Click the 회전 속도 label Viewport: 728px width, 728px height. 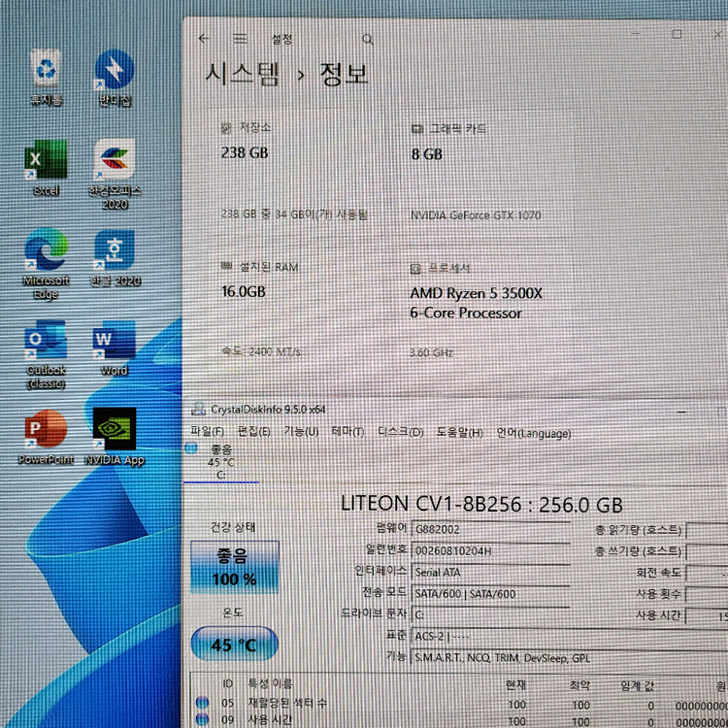click(x=658, y=573)
